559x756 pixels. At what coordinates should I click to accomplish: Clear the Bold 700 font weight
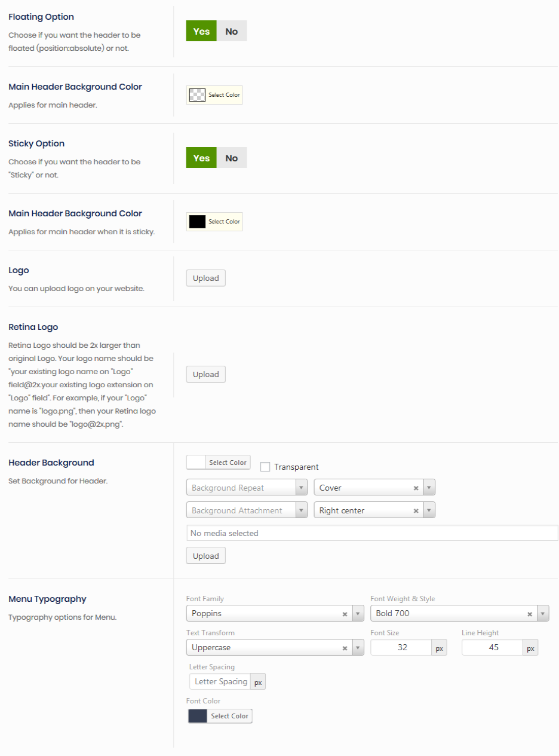coord(530,614)
